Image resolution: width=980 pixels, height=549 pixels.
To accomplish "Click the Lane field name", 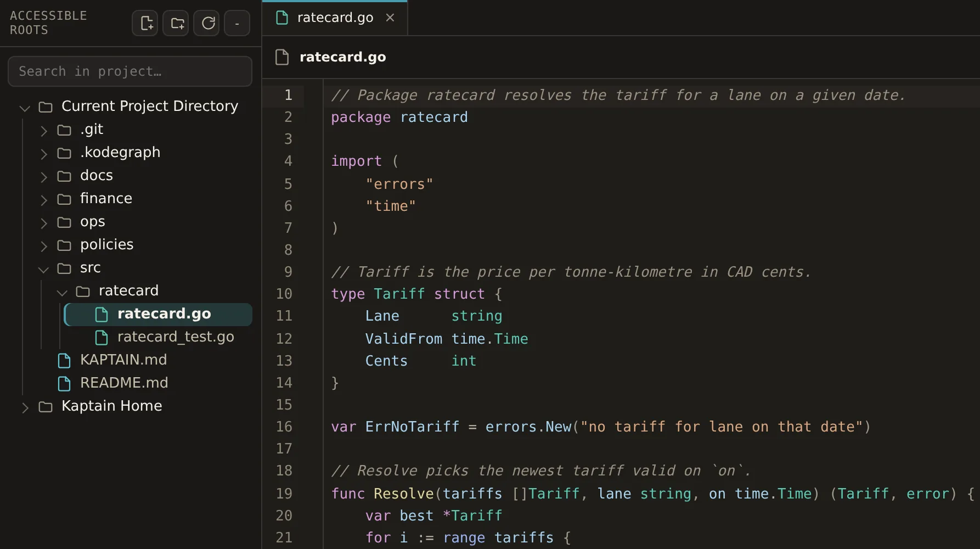I will [382, 316].
